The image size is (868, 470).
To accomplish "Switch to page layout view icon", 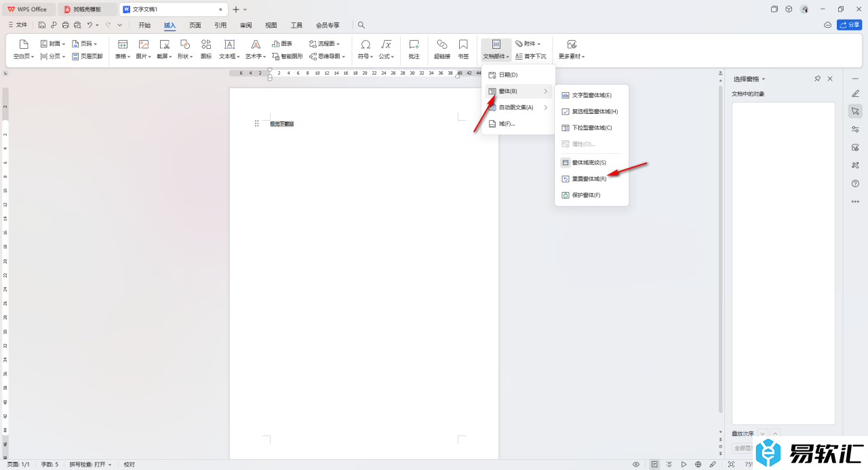I will tap(654, 465).
